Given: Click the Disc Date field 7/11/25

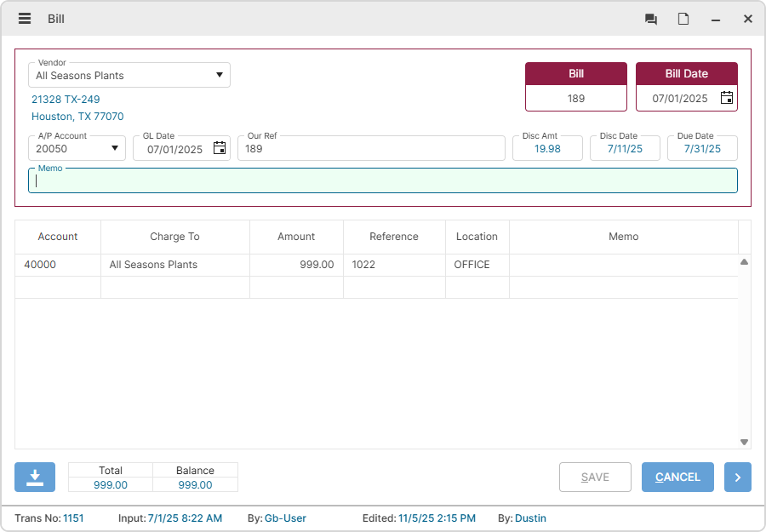Looking at the screenshot, I should click(x=625, y=148).
